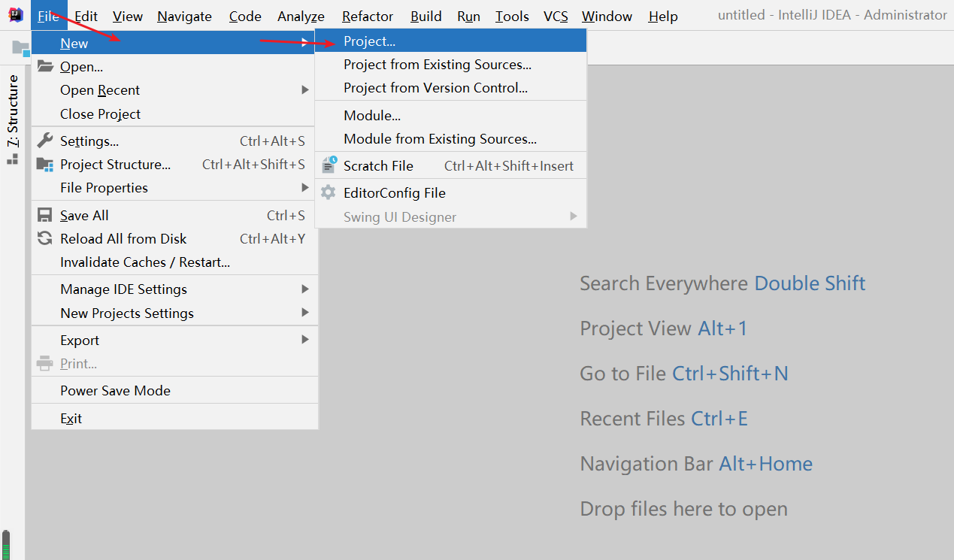Open the Run menu
Image resolution: width=954 pixels, height=560 pixels.
[x=469, y=16]
